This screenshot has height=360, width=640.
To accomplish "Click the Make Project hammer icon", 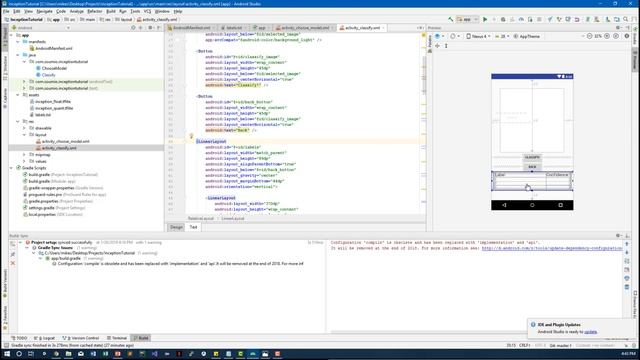I will (x=451, y=19).
